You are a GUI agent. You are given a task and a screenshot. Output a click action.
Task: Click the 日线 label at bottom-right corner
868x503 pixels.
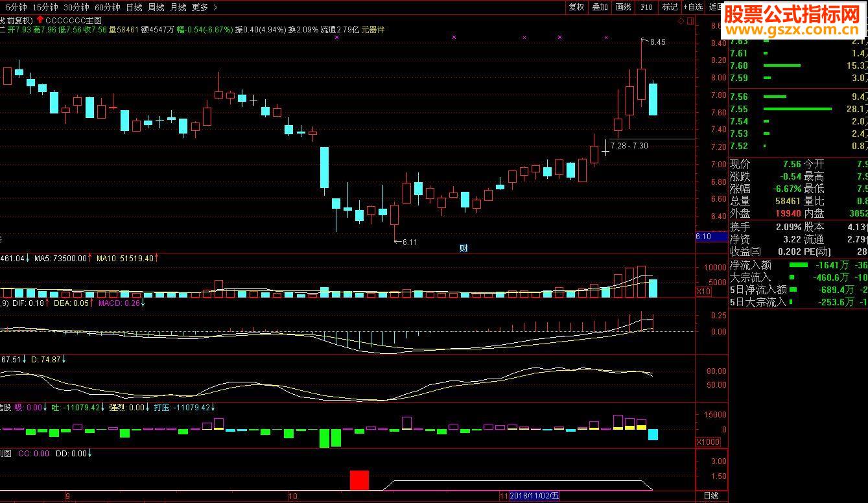click(x=711, y=496)
